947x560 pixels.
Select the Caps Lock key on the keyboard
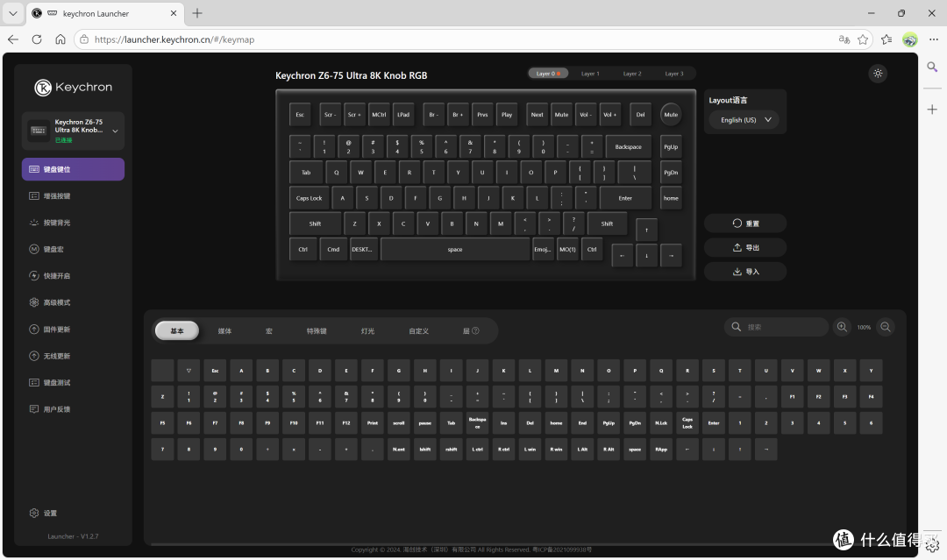(x=309, y=198)
